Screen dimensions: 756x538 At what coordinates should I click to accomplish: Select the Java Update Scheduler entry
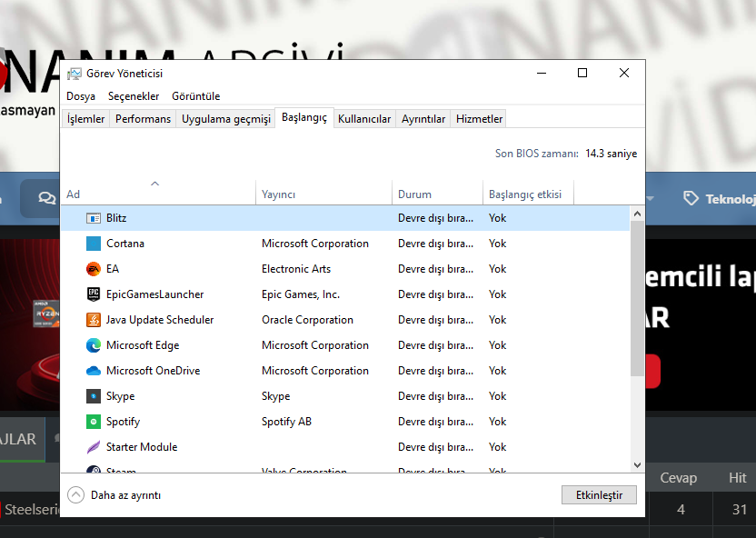(x=160, y=320)
